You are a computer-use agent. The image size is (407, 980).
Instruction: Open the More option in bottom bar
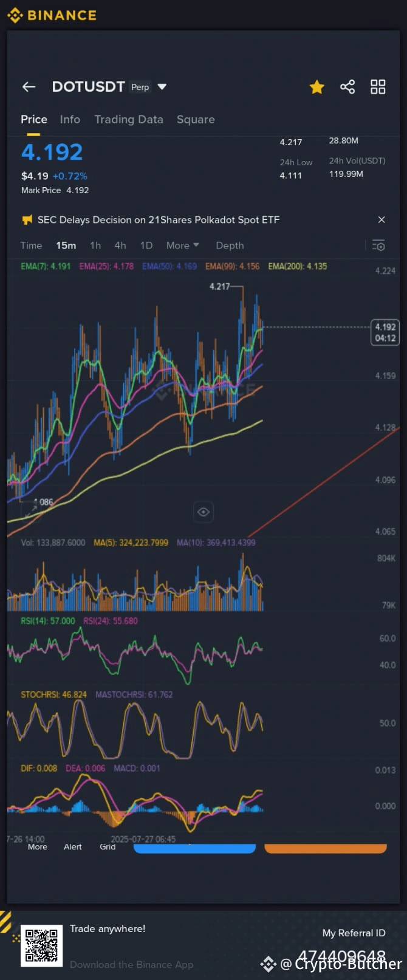37,847
